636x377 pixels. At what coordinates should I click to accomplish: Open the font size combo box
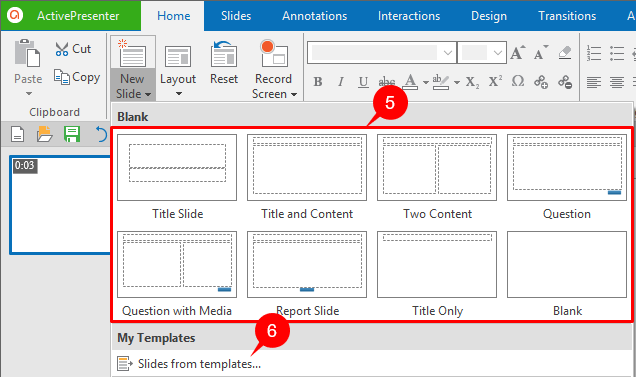pyautogui.click(x=482, y=53)
